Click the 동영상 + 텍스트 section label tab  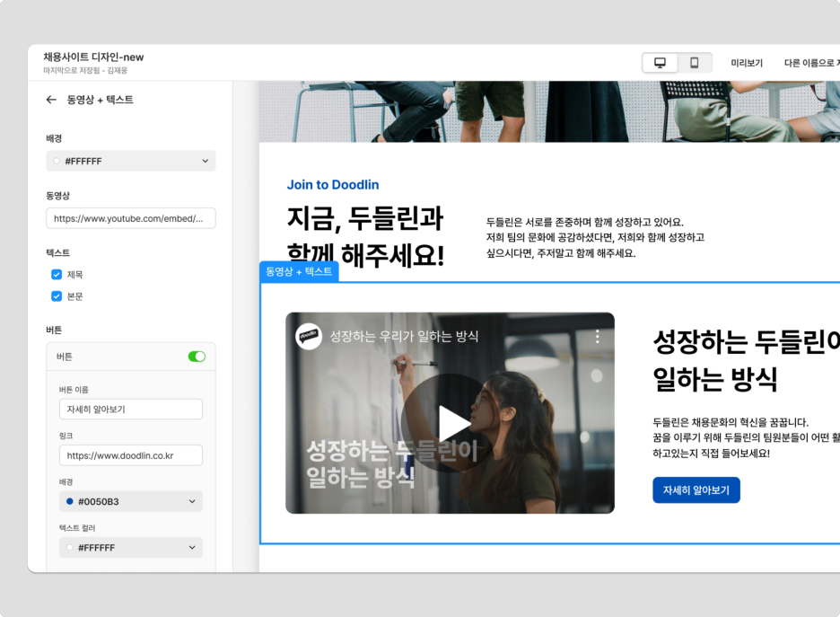[299, 271]
